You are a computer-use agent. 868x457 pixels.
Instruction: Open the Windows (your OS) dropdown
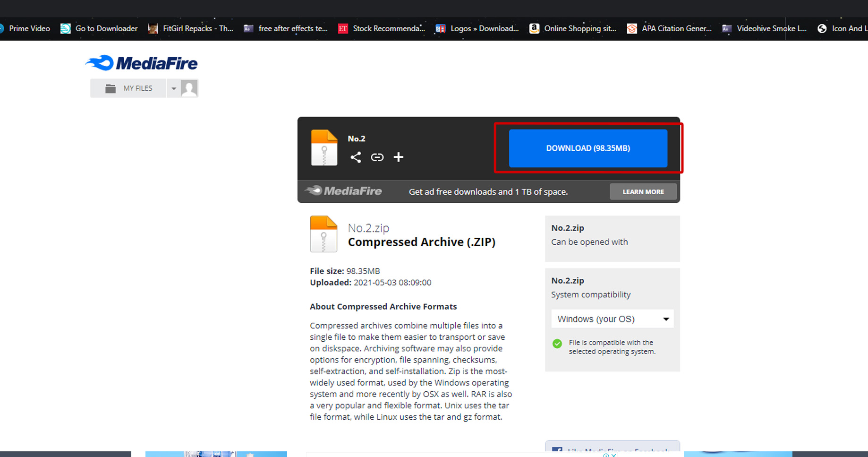point(613,319)
